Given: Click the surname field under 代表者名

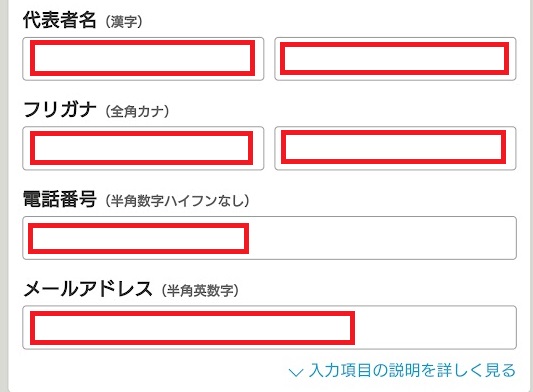Looking at the screenshot, I should coord(143,59).
